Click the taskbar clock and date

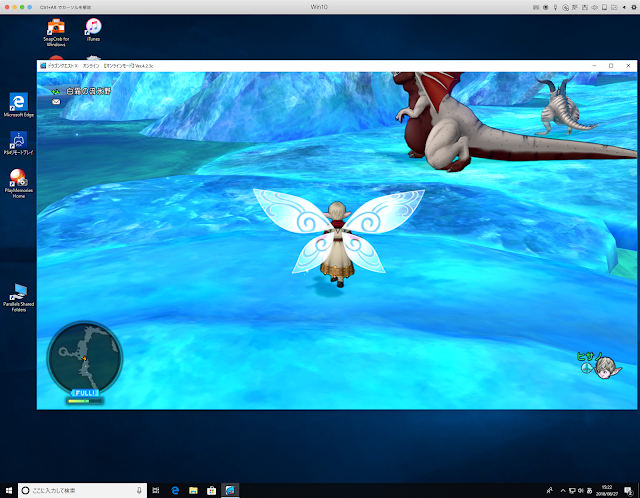click(607, 490)
